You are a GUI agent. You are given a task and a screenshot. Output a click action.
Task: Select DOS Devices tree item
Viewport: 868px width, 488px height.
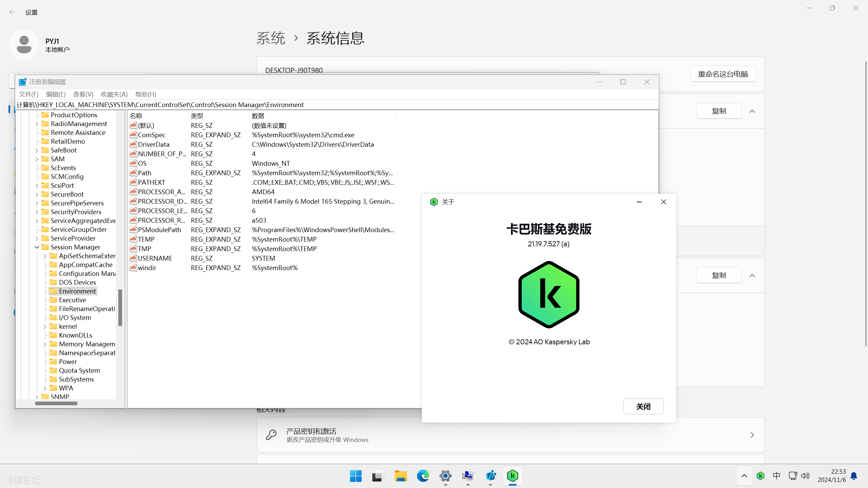click(x=77, y=282)
